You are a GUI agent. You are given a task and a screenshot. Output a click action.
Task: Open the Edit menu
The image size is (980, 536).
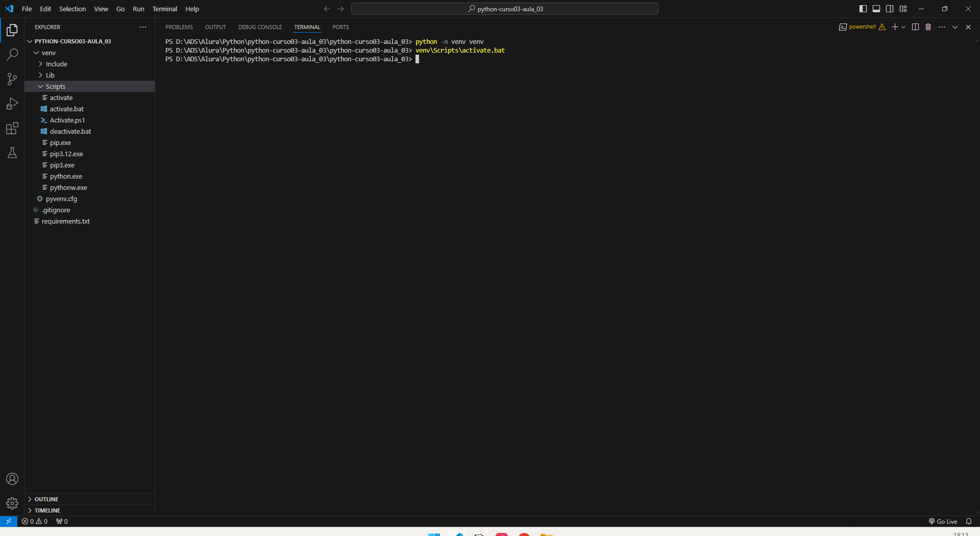click(x=45, y=9)
